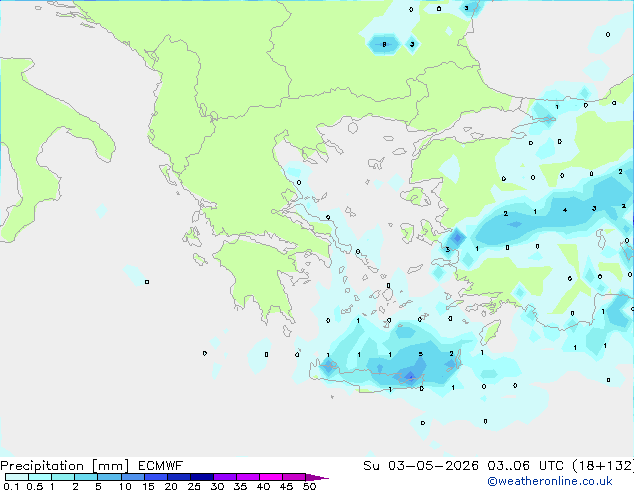Screen dimensions: 634x490
Task: Click the above-50 mm arrow end of legend
Action: (x=317, y=477)
